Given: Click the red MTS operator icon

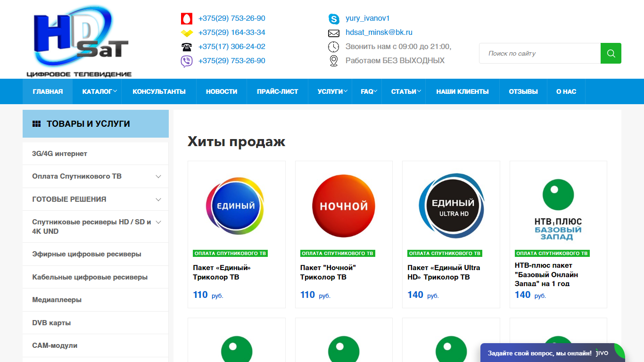Looking at the screenshot, I should (187, 19).
